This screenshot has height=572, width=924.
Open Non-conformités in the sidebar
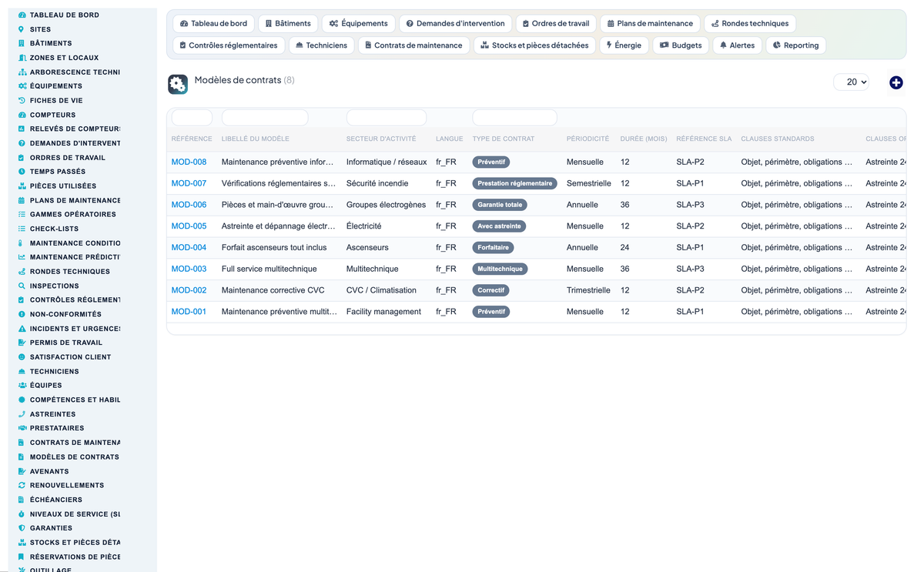click(65, 314)
